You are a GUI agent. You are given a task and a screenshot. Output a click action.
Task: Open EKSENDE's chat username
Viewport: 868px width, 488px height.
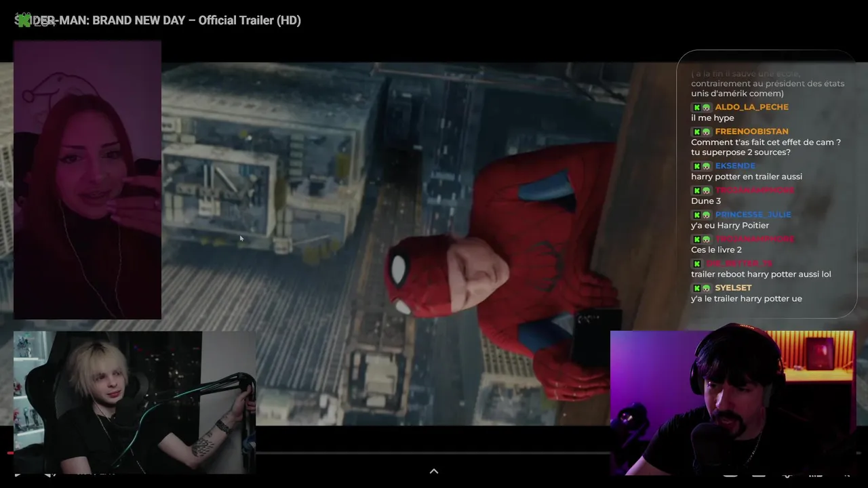735,166
